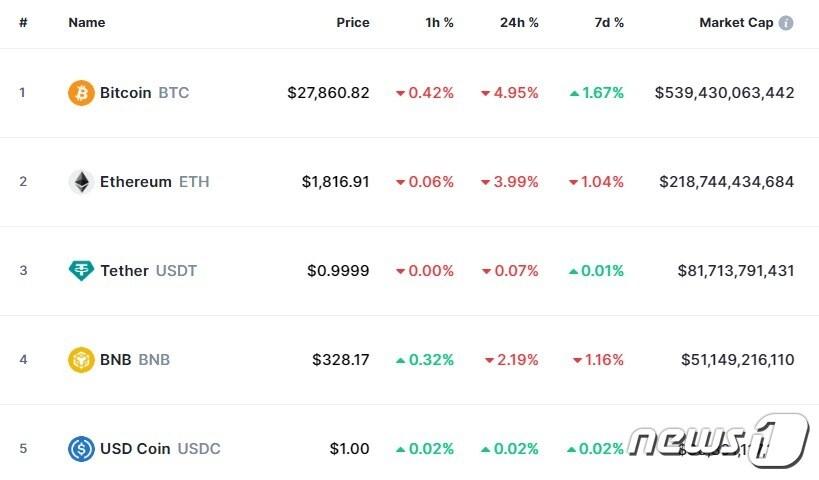The image size is (819, 480).
Task: Click the Tether logo icon
Action: coord(81,271)
